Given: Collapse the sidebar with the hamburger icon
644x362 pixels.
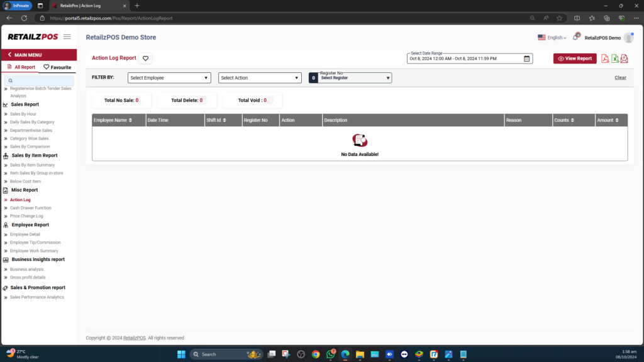Looking at the screenshot, I should 67,36.
